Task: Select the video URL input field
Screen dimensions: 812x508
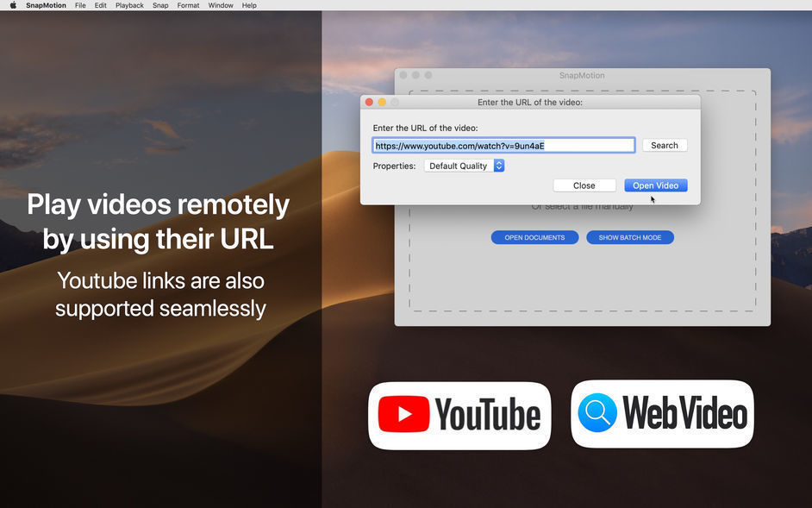Action: click(x=504, y=145)
